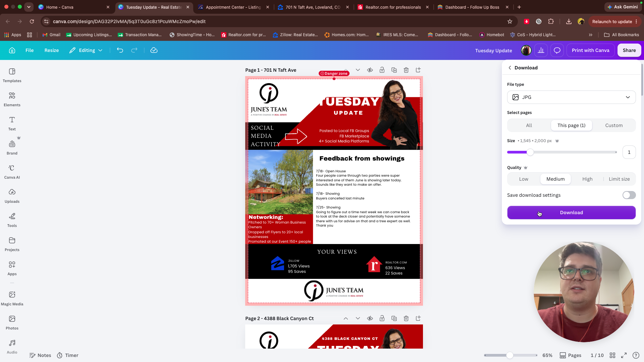Select All pages option
The height and width of the screenshot is (362, 644).
[x=529, y=125]
